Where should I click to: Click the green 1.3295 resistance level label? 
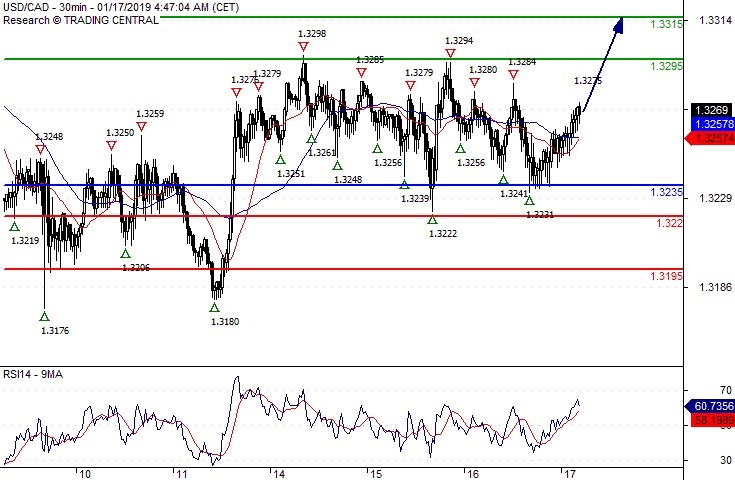pos(666,66)
